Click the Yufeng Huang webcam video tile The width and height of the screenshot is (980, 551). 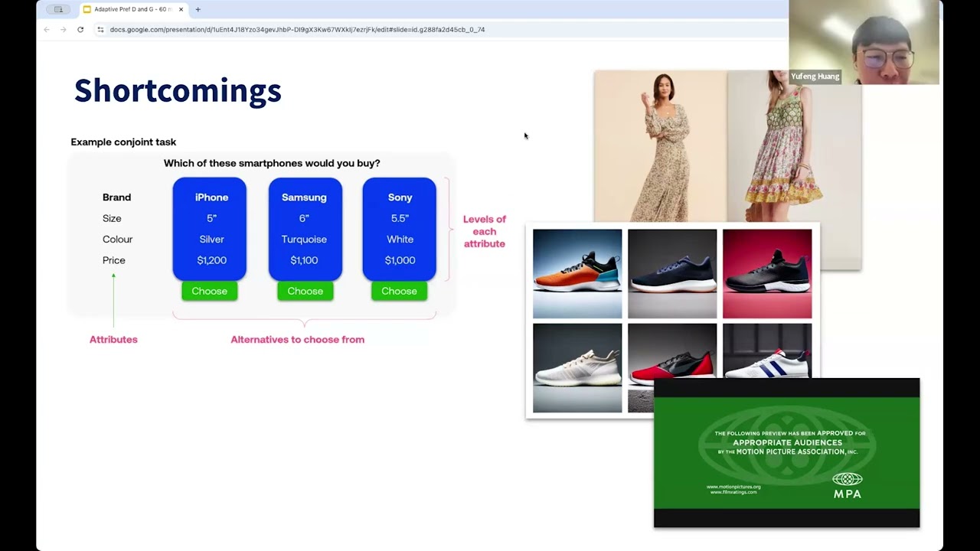pyautogui.click(x=864, y=42)
